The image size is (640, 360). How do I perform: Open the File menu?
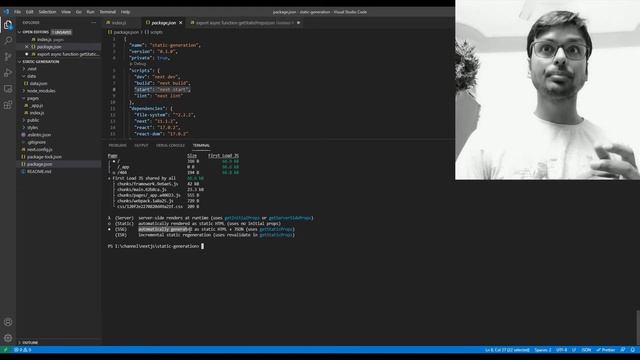(x=18, y=12)
